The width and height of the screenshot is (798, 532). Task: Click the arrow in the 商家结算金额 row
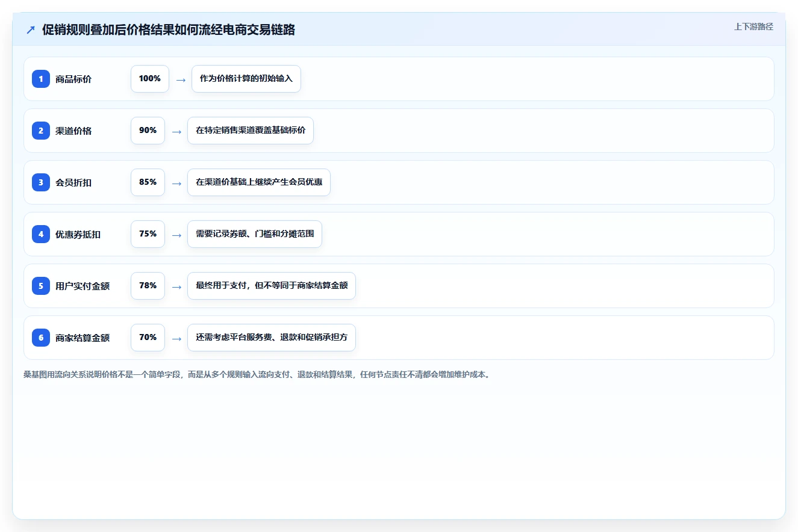click(176, 338)
